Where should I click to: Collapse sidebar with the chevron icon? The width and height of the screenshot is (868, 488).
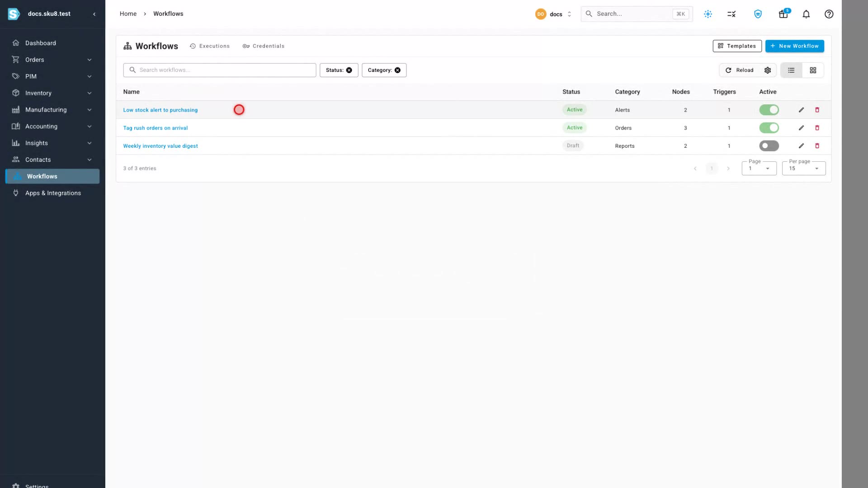pyautogui.click(x=94, y=14)
